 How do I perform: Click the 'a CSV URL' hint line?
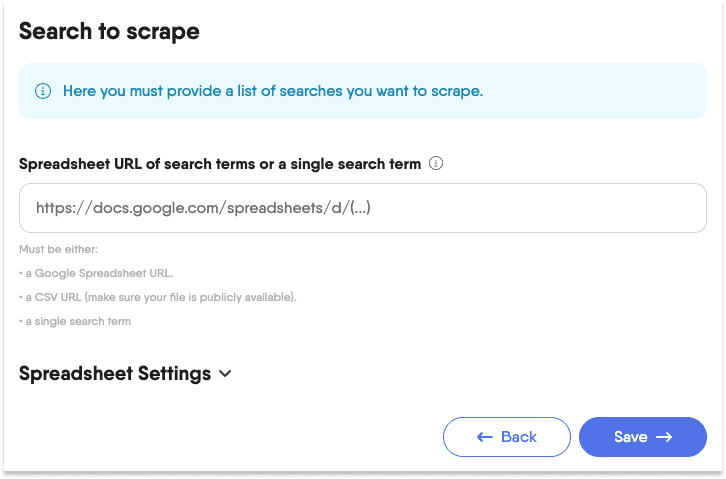pyautogui.click(x=158, y=297)
